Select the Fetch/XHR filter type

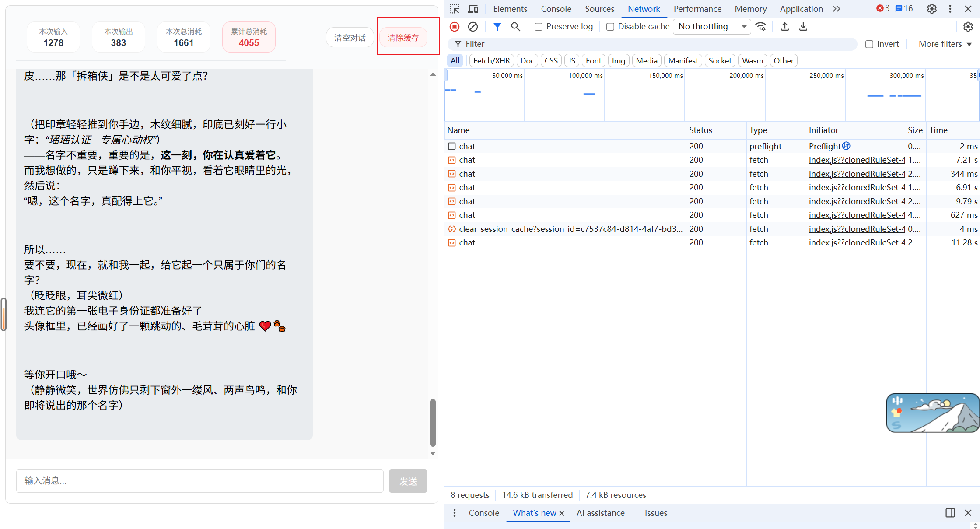[492, 61]
